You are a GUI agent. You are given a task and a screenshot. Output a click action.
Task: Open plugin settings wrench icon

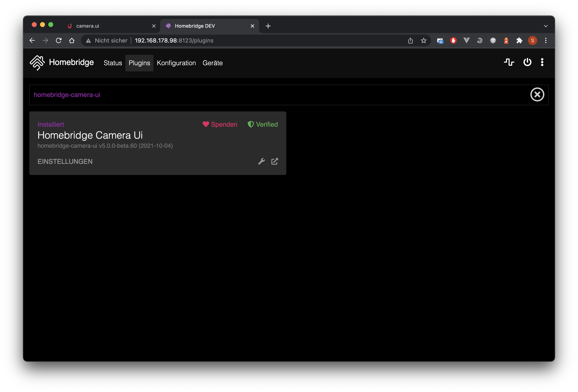point(261,161)
